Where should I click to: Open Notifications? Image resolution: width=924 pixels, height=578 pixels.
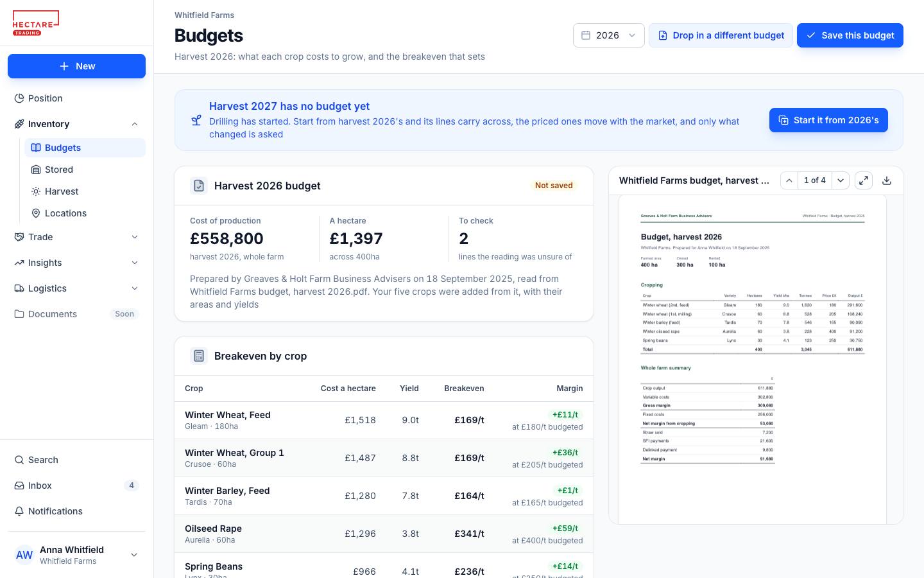[76, 511]
